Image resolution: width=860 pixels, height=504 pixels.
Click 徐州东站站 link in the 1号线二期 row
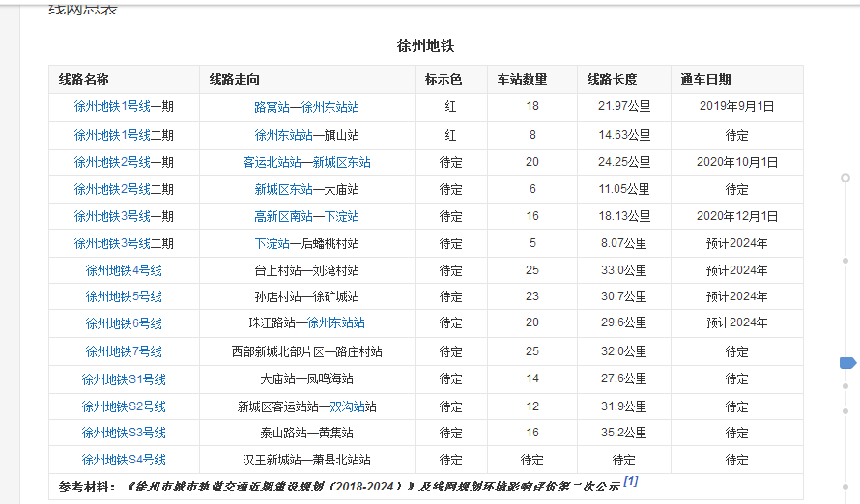click(283, 135)
